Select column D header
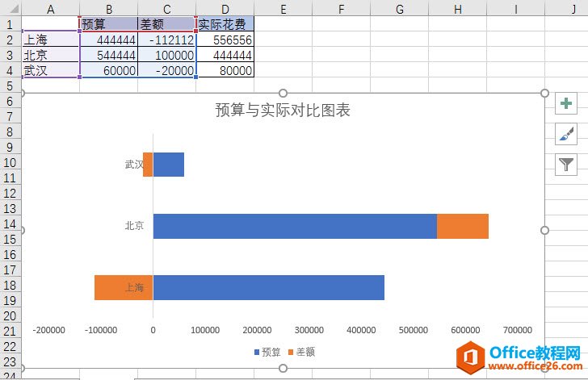The width and height of the screenshot is (588, 380). click(225, 8)
